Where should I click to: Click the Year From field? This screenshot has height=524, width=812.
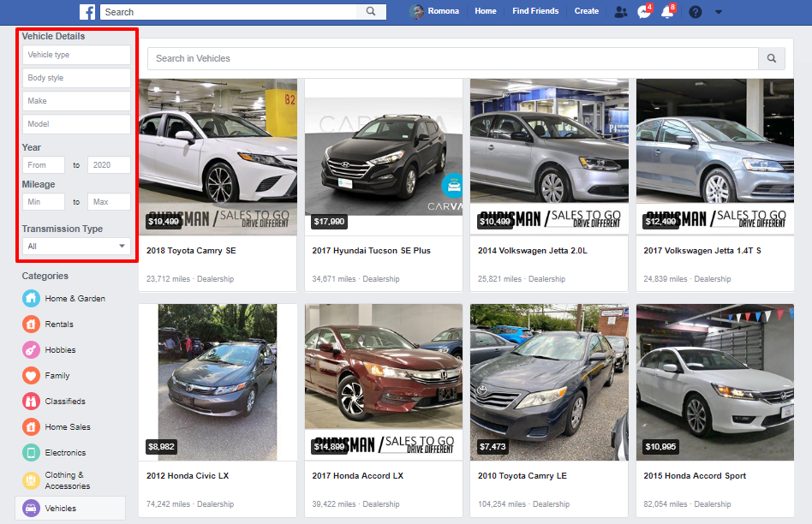(x=44, y=165)
